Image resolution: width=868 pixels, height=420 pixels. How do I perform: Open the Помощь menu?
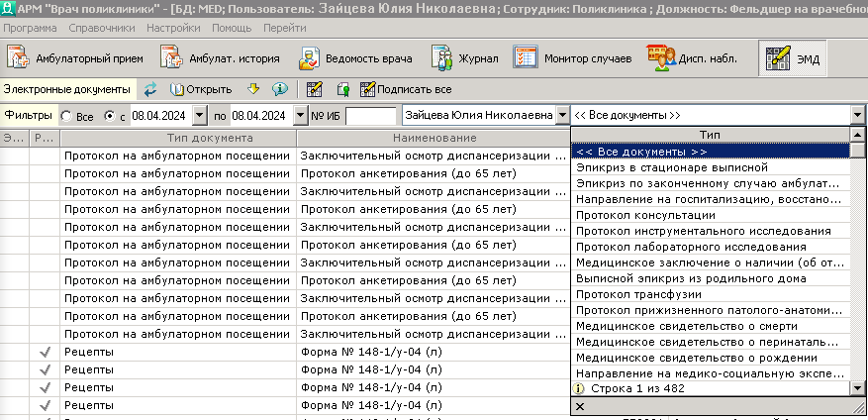click(x=232, y=28)
